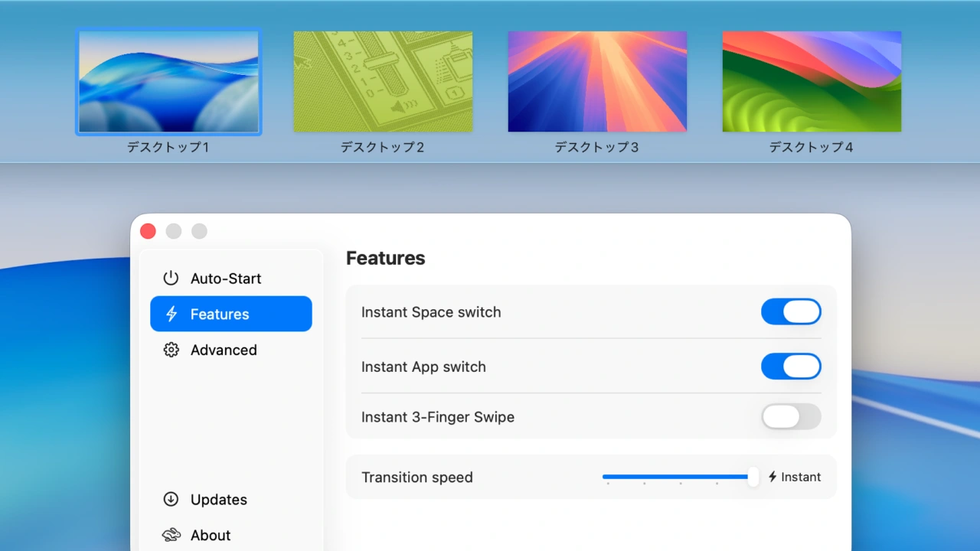Open the Auto-Start sidebar section
This screenshot has width=980, height=551.
(231, 279)
